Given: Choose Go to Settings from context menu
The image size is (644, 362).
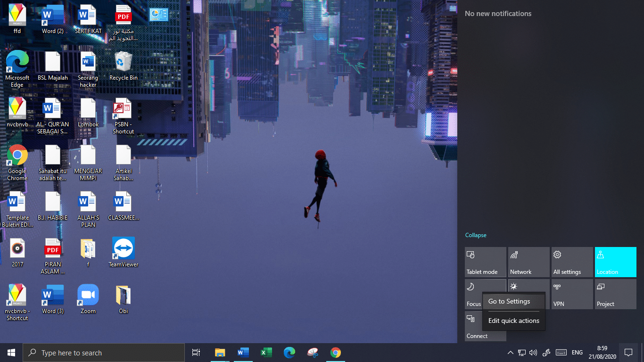Looking at the screenshot, I should click(513, 301).
